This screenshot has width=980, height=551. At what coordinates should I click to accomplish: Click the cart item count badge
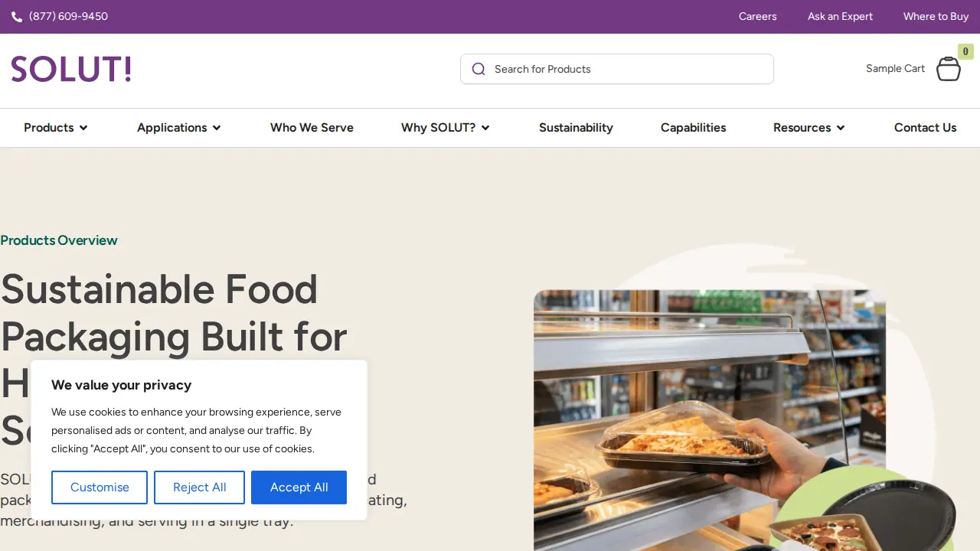pyautogui.click(x=965, y=52)
